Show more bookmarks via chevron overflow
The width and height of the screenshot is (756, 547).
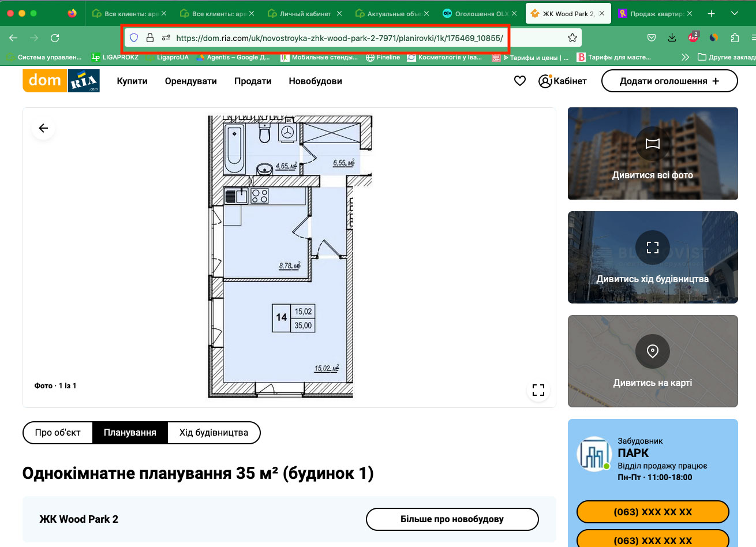pyautogui.click(x=685, y=57)
